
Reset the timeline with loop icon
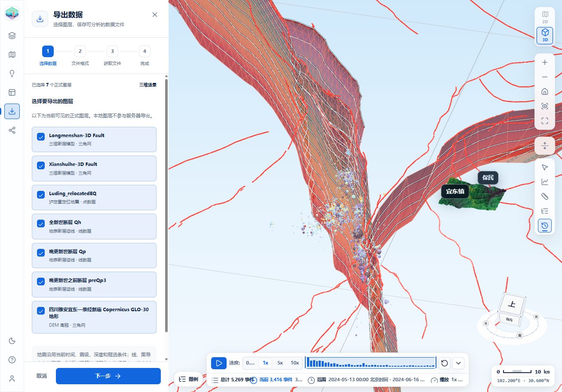445,363
